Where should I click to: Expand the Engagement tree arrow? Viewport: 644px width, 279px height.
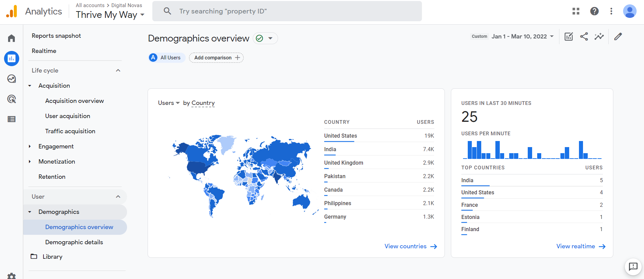[x=30, y=146]
